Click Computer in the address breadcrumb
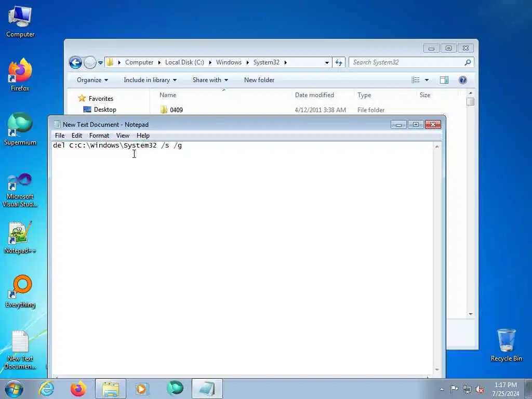Viewport: 532px width, 399px height. coord(139,62)
